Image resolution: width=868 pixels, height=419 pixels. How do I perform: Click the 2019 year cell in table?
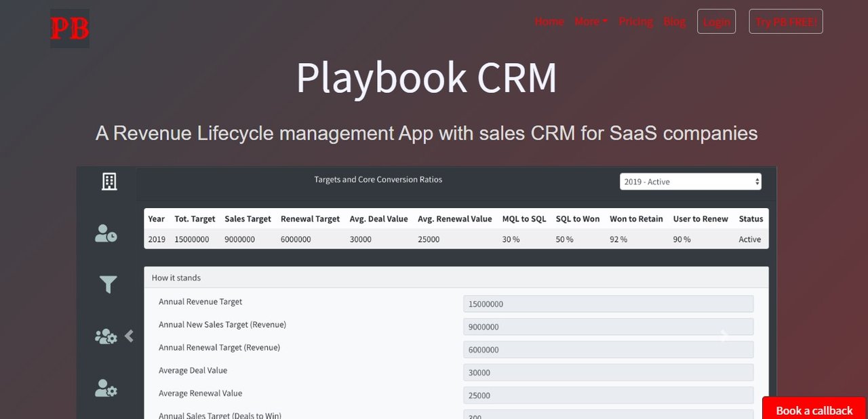coord(157,239)
